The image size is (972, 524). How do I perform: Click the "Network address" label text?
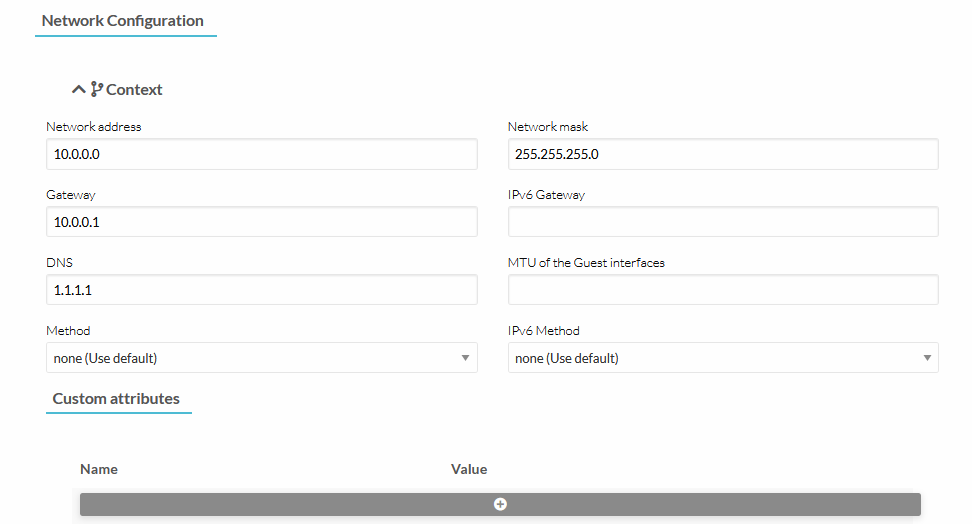coord(94,127)
